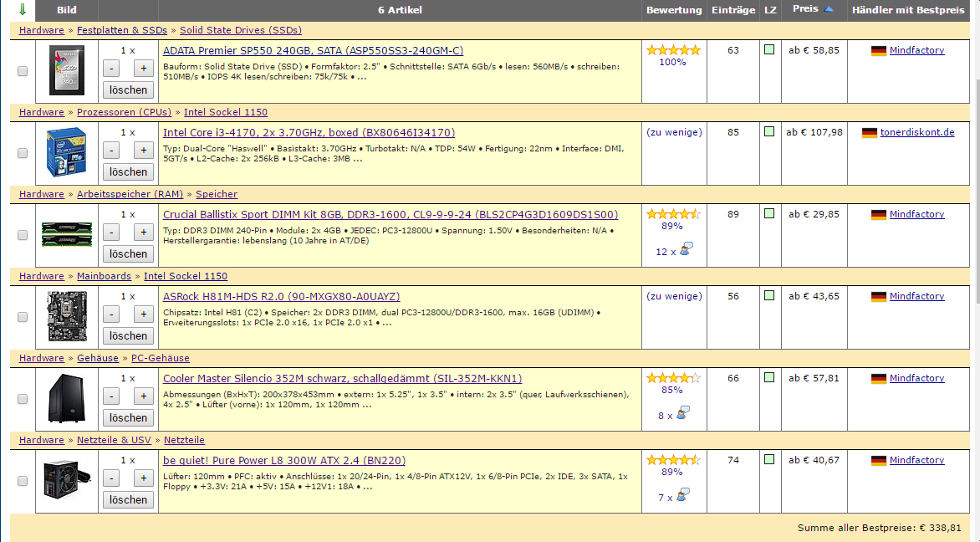Image resolution: width=980 pixels, height=542 pixels.
Task: Click star rating of Crucial Ballistix Sport
Action: [673, 214]
